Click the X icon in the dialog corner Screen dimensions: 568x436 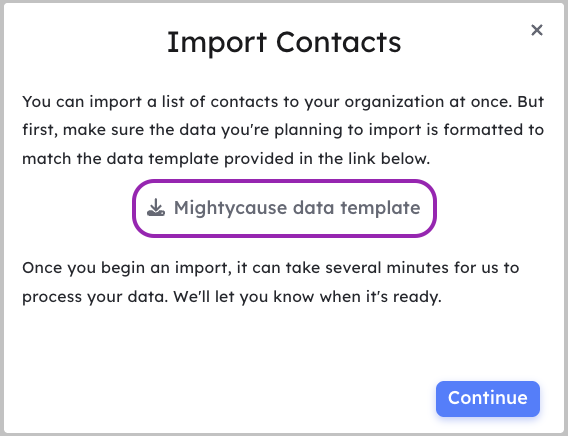(537, 30)
